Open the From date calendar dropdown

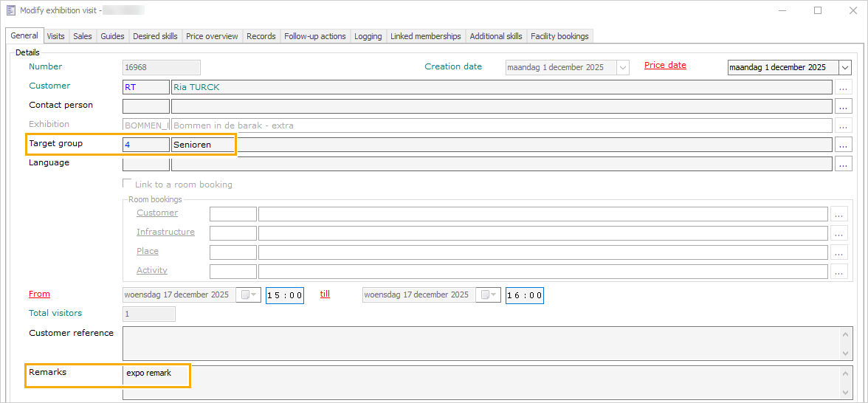[x=247, y=295]
